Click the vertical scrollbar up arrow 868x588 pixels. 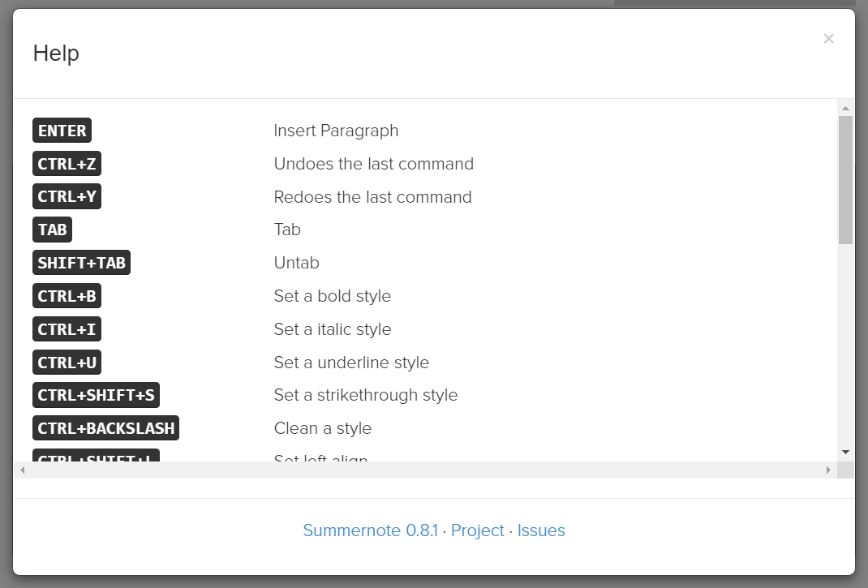click(845, 108)
